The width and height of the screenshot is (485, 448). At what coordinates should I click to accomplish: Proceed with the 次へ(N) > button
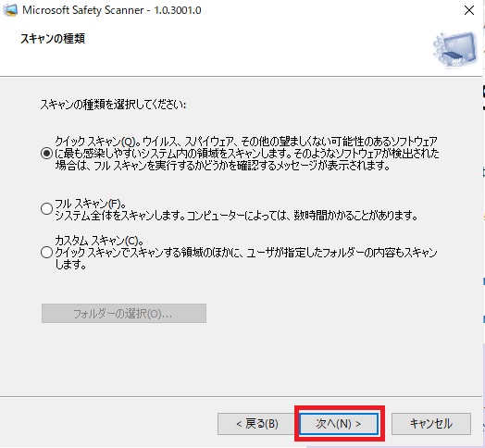pyautogui.click(x=339, y=424)
